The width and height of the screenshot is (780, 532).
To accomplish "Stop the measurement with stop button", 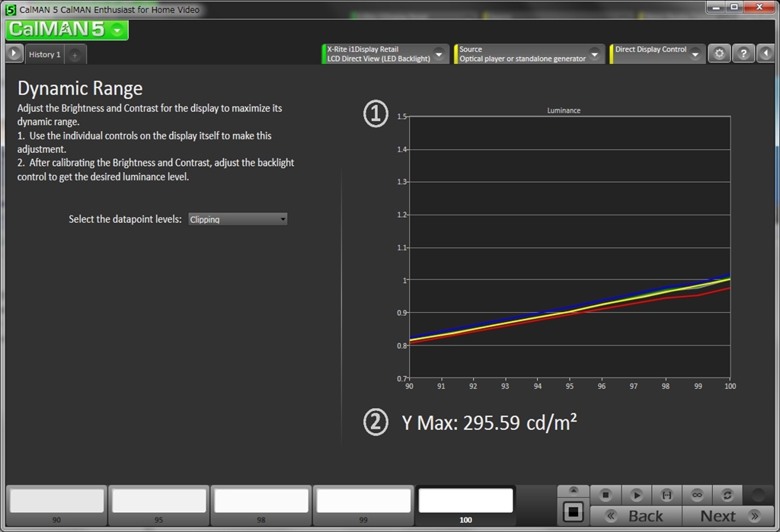I will 606,495.
